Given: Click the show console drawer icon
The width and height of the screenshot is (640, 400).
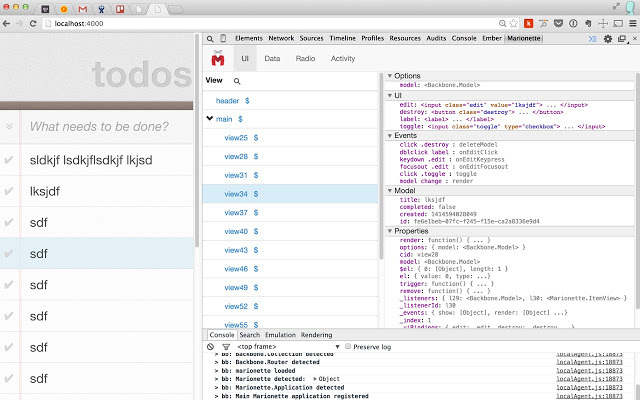Looking at the screenshot, I should pyautogui.click(x=593, y=39).
